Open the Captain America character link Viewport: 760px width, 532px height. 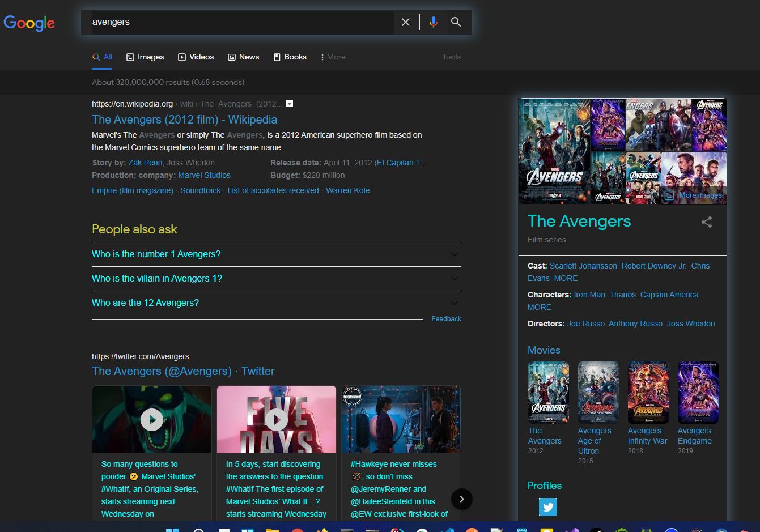click(x=669, y=295)
